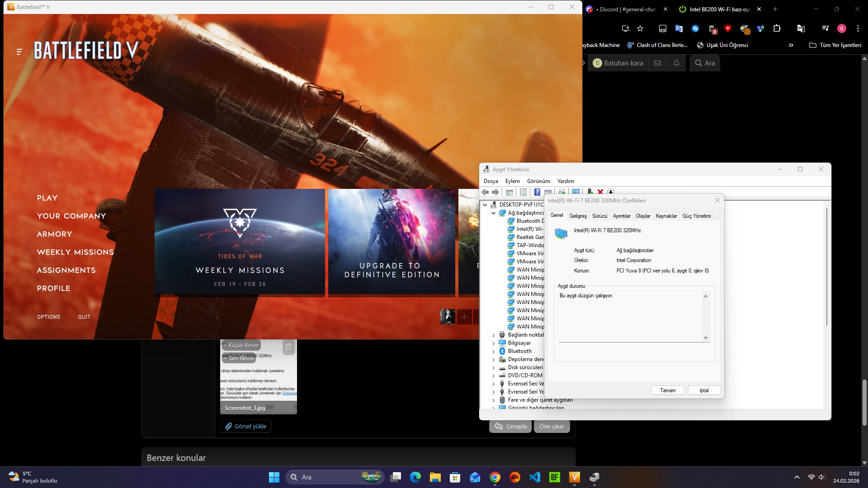The image size is (868, 488).
Task: Delete the Screenshot_3.jpg attachment with trash icon
Action: [289, 347]
